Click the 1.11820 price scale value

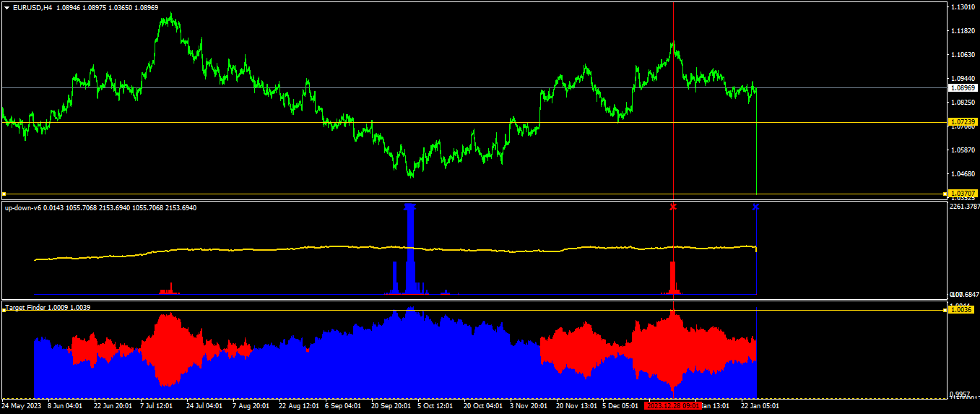pos(963,30)
